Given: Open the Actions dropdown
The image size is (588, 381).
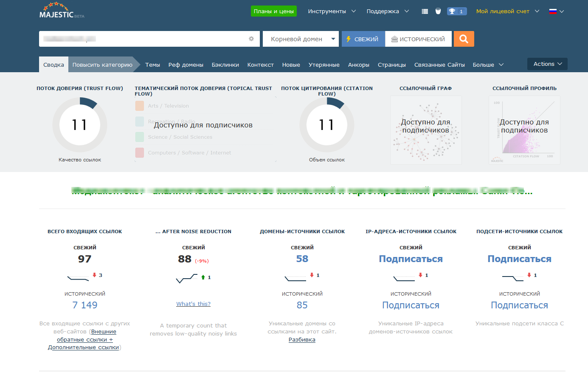Looking at the screenshot, I should point(547,64).
